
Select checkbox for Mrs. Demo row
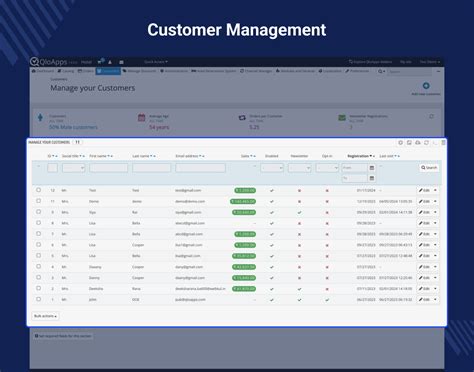39,201
